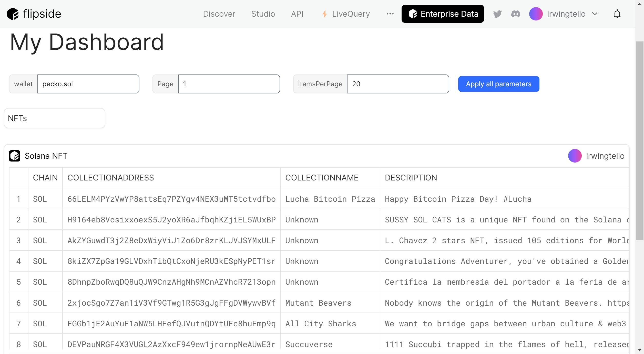Viewport: 644px width, 354px height.
Task: Expand the more options ellipsis menu
Action: click(390, 14)
